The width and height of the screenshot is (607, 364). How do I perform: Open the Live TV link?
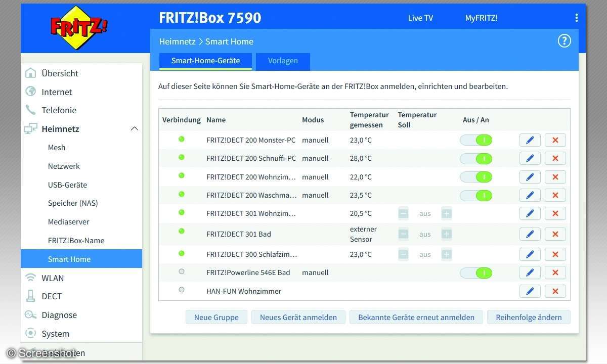pos(420,18)
